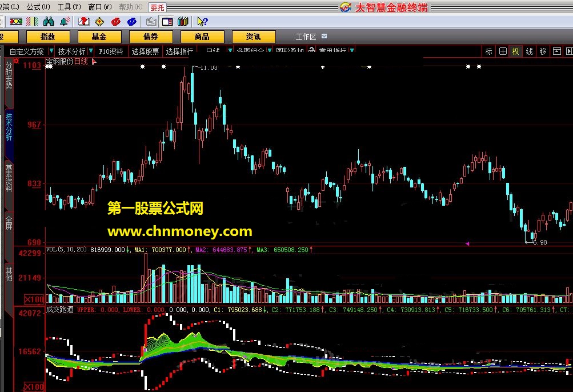Click the yellow diamond arrow icon

pyautogui.click(x=99, y=22)
